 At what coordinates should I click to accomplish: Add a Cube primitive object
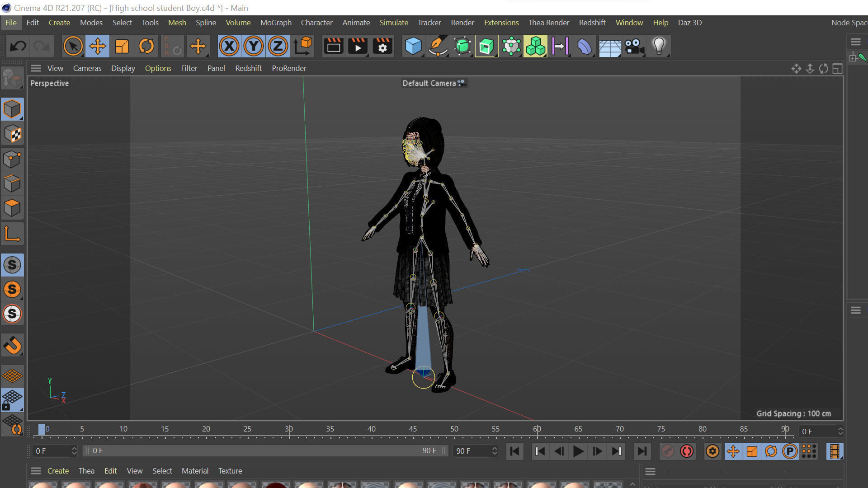(x=413, y=46)
